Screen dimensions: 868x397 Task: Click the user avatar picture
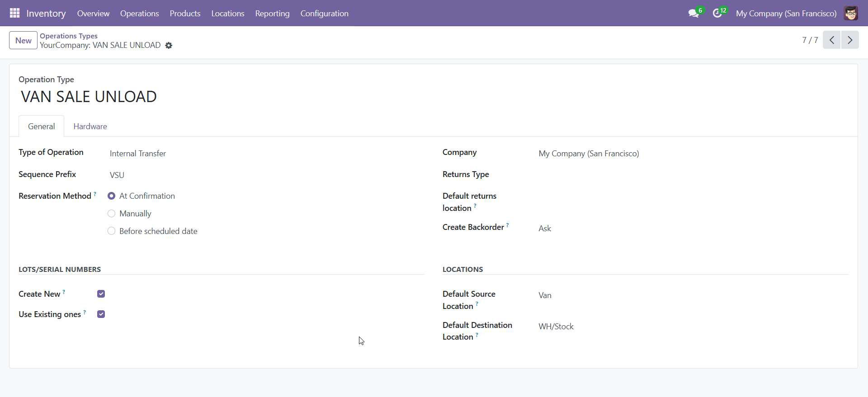click(851, 14)
